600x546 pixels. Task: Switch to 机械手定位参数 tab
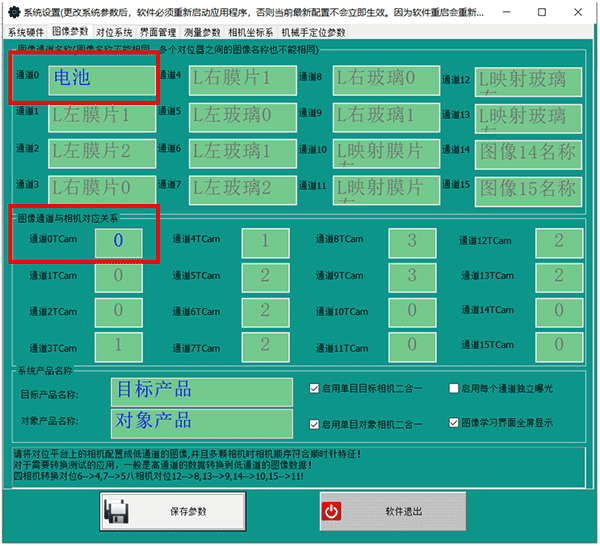pos(313,32)
